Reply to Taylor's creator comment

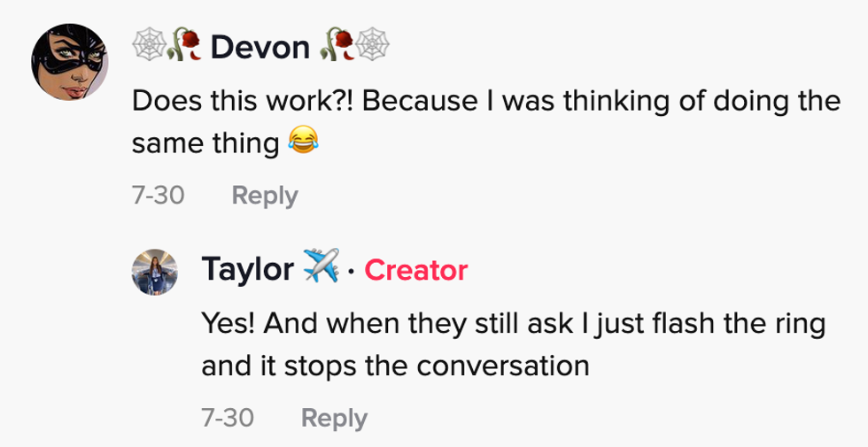(334, 417)
